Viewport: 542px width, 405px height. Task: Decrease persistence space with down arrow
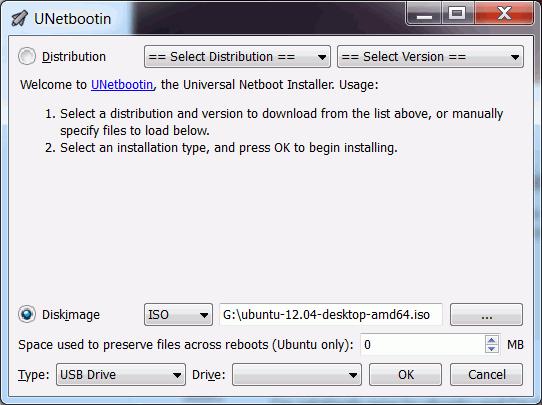492,349
